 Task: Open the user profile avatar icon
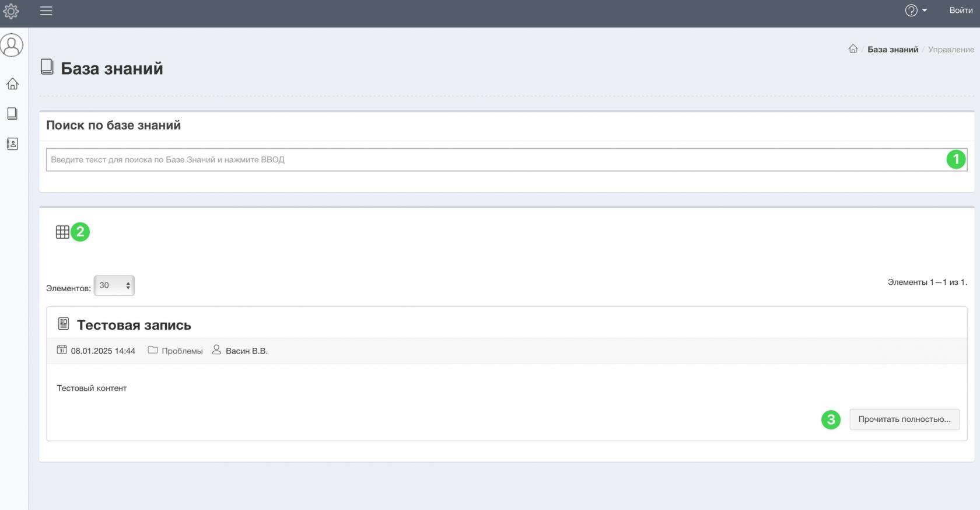(x=12, y=45)
